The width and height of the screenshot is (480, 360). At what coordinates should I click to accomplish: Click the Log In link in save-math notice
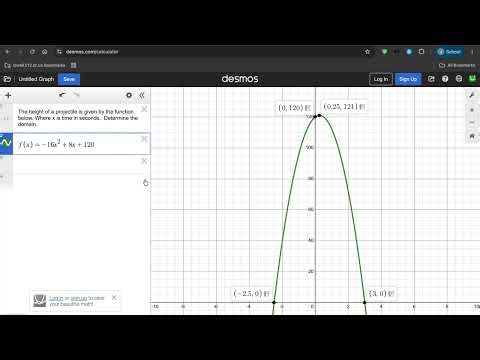[x=56, y=298]
